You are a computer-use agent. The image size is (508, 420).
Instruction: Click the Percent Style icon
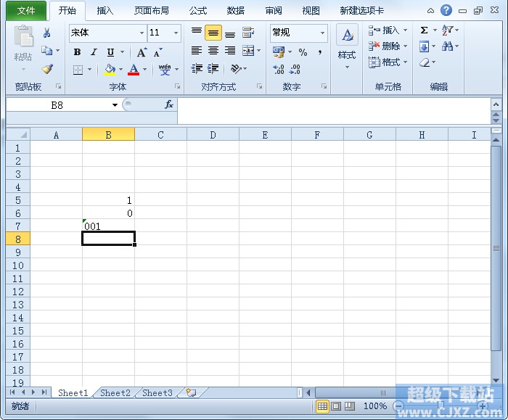pyautogui.click(x=303, y=52)
